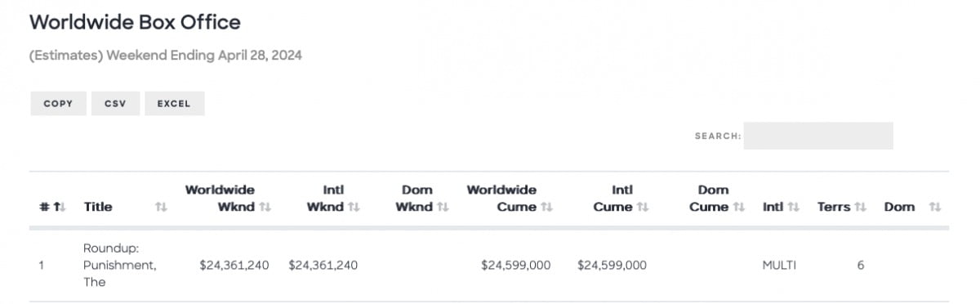980x304 pixels.
Task: Open Roundup: Punishment, The title entry
Action: click(120, 265)
